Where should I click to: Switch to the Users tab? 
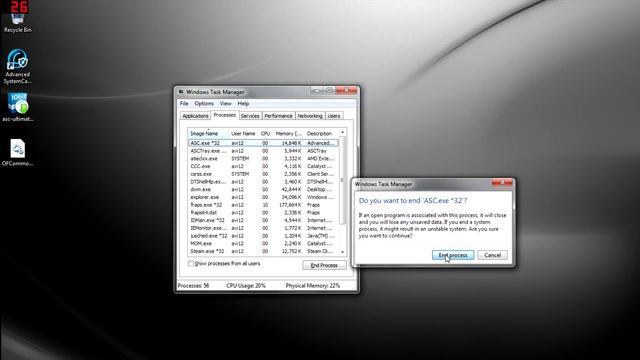click(x=334, y=116)
